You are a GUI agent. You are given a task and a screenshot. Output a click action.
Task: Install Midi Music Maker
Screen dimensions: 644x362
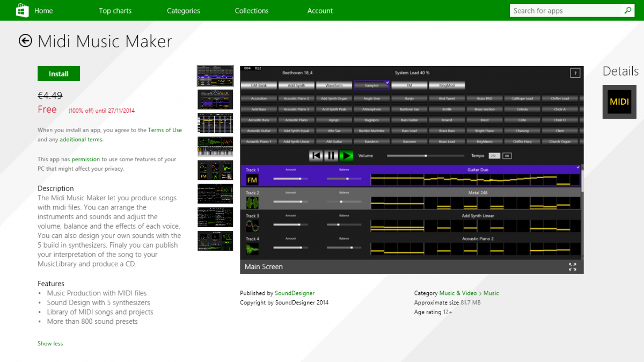[58, 74]
